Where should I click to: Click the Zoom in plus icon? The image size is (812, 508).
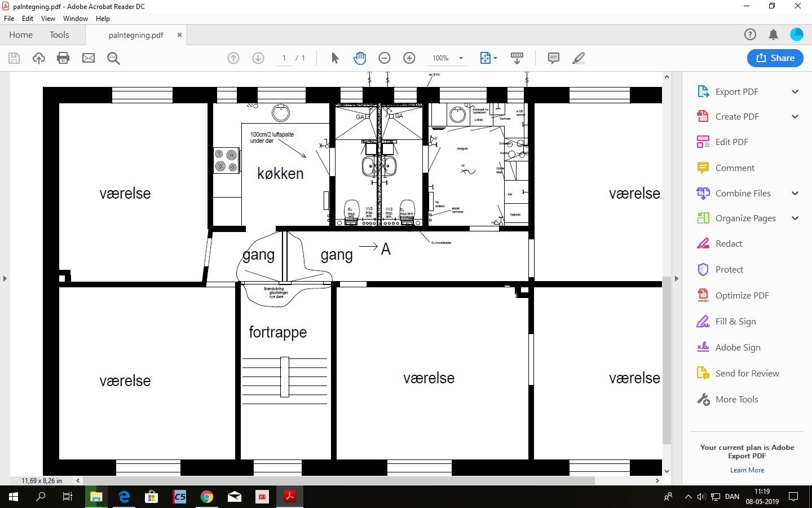point(409,58)
